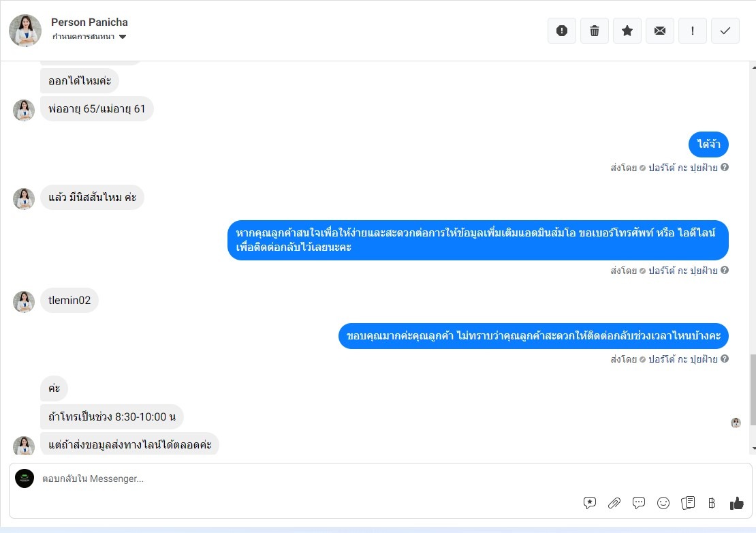This screenshot has width=756, height=533.
Task: Mark conversation as done with checkmark
Action: (x=725, y=31)
